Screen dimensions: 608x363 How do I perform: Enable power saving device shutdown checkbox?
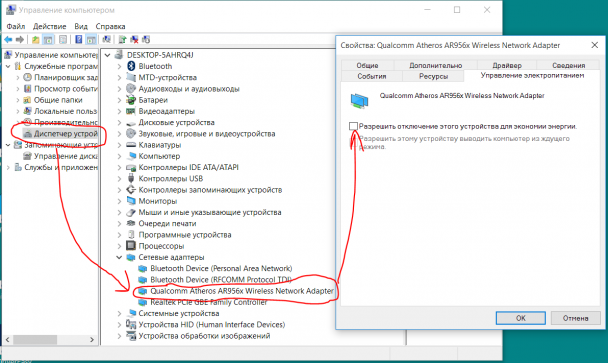tap(353, 126)
